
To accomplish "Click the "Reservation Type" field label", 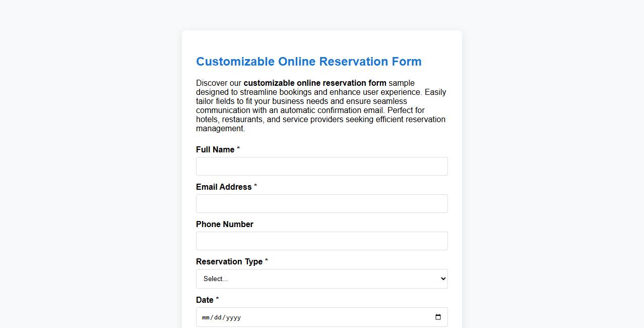I will (229, 261).
